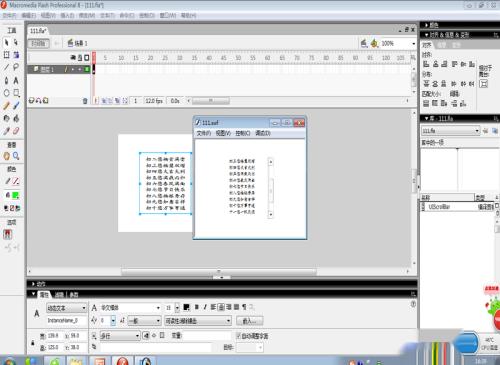
Task: Open the line type dropdown
Action: (x=119, y=336)
